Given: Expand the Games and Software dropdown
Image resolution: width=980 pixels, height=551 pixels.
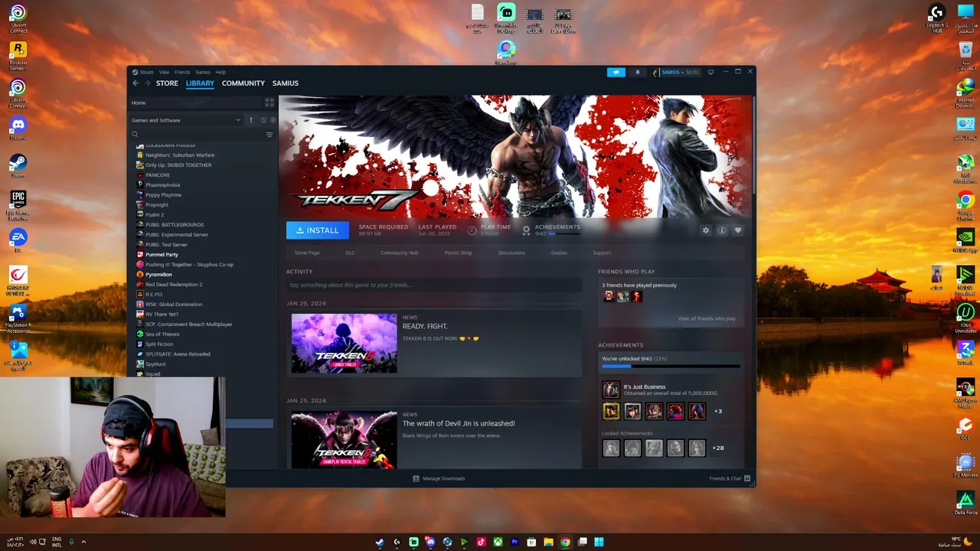Looking at the screenshot, I should tap(185, 120).
